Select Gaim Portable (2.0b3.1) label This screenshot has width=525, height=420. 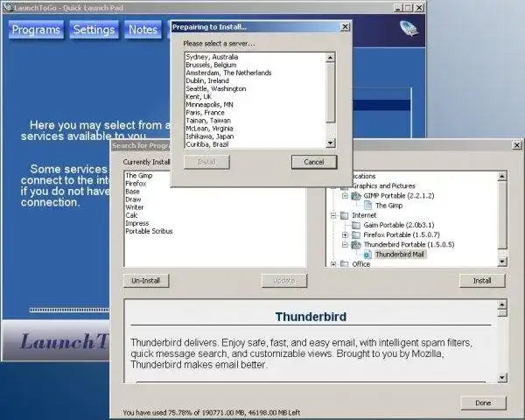[x=399, y=225]
